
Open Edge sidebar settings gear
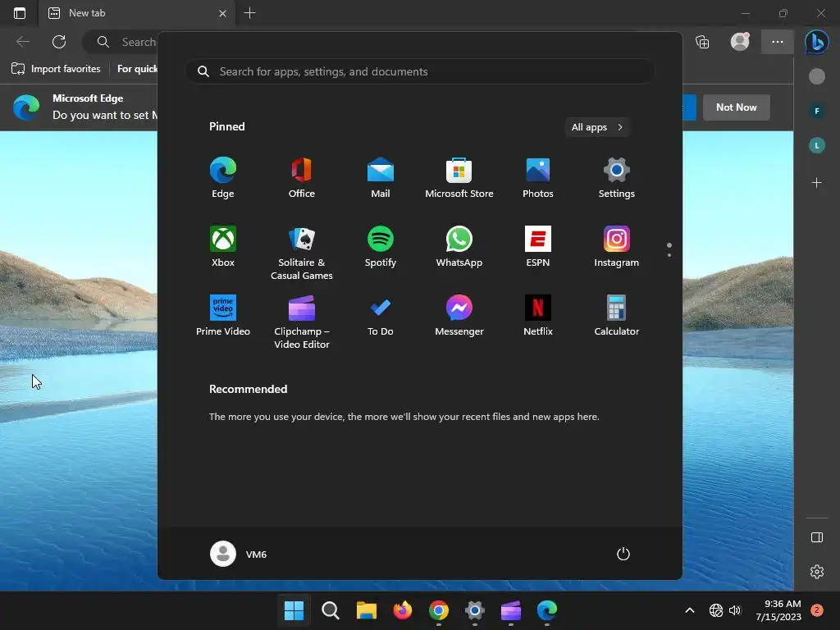pyautogui.click(x=816, y=572)
